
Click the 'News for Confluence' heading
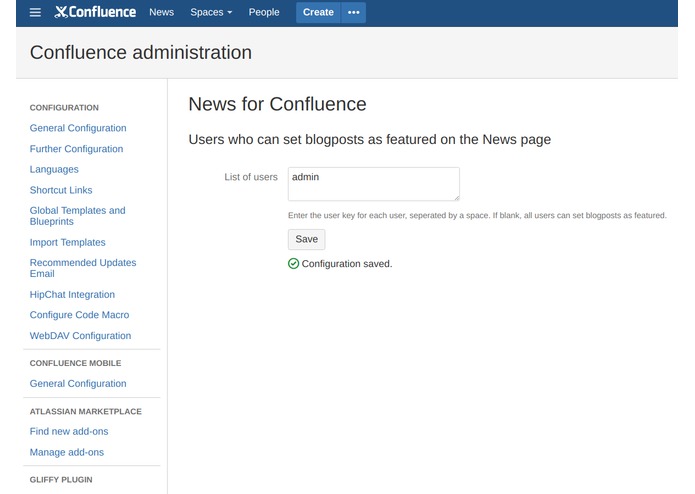(x=277, y=105)
